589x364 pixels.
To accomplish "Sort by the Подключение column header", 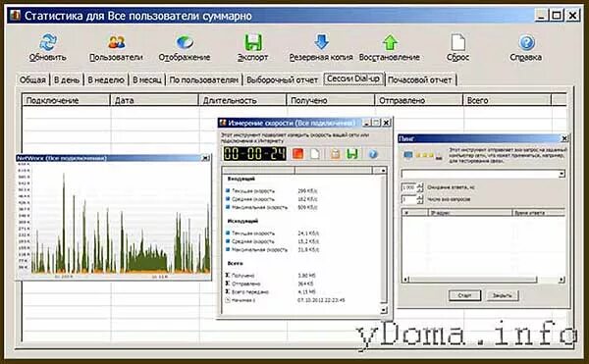I will click(66, 100).
